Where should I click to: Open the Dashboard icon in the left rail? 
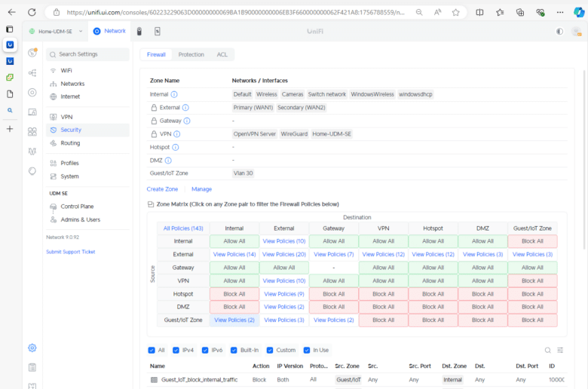[32, 53]
